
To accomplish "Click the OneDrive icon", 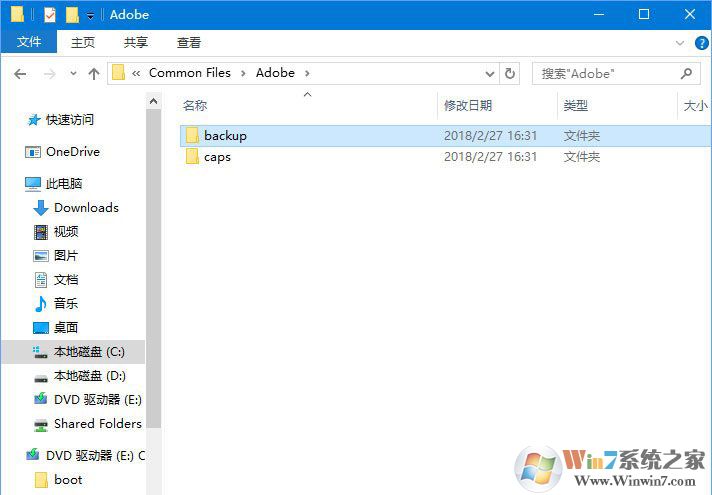I will coord(33,152).
